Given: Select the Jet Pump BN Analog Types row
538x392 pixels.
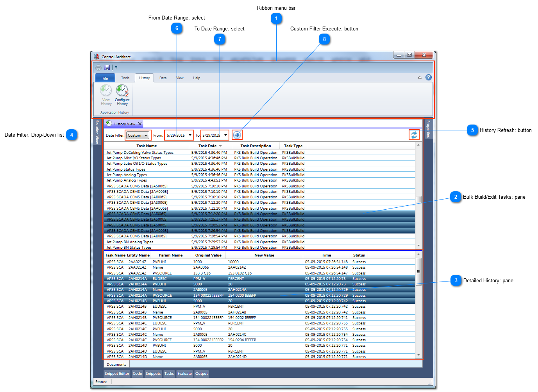Looking at the screenshot, I should point(260,242).
